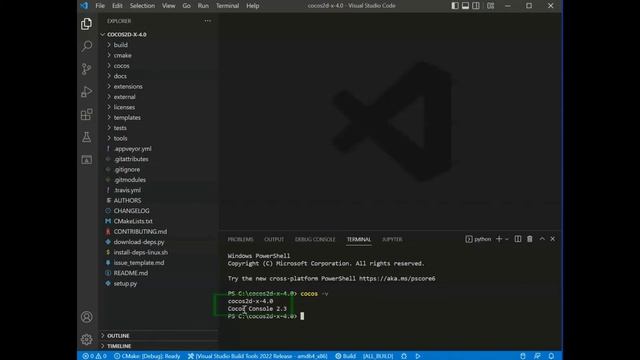The width and height of the screenshot is (640, 360).
Task: Open the Accounts menu icon
Action: [x=86, y=317]
